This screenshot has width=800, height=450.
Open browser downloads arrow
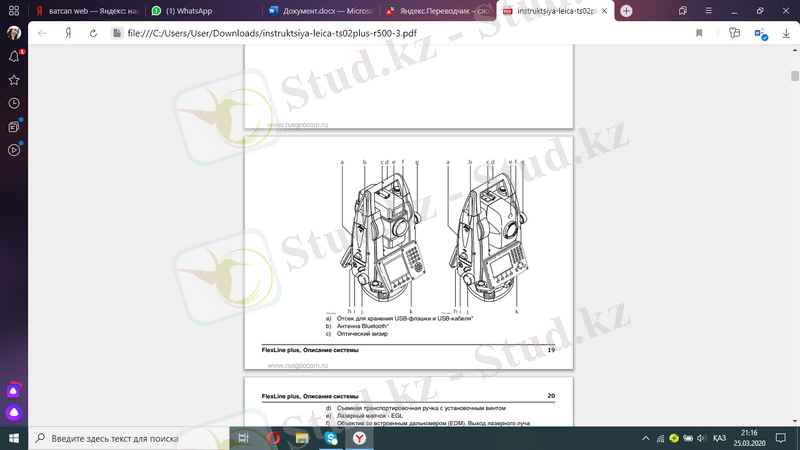coord(786,34)
